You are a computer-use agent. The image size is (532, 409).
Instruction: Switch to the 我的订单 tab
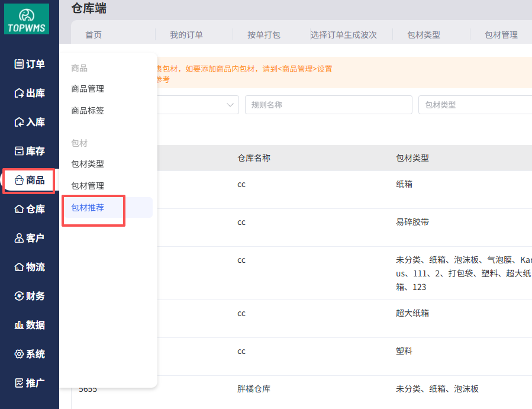(186, 35)
